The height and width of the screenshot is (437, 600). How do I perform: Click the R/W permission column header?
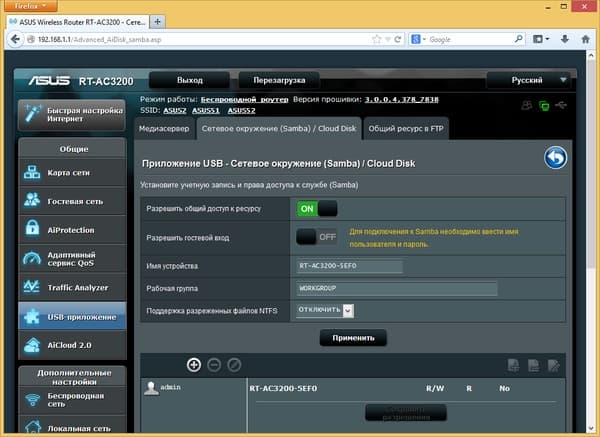coord(435,388)
